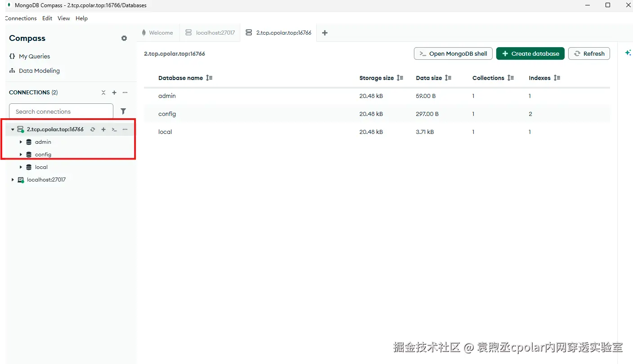Image resolution: width=633 pixels, height=364 pixels.
Task: Create database via plus icon on cpolar connection row
Action: coord(103,129)
